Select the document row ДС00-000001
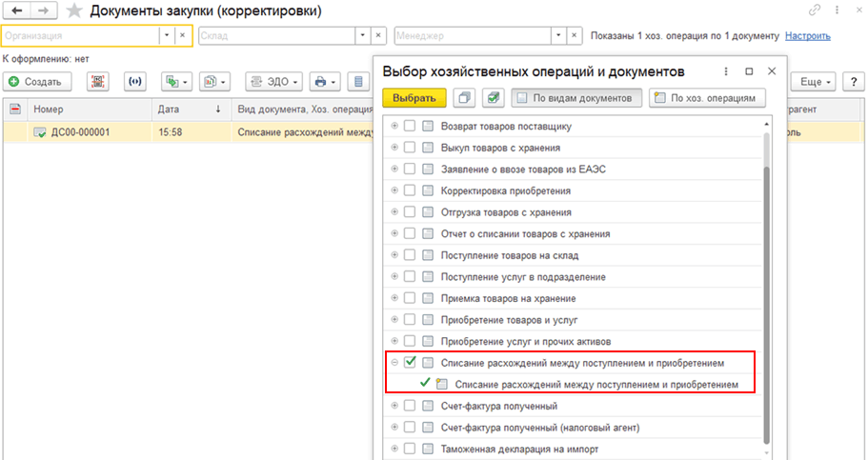The width and height of the screenshot is (868, 460). pyautogui.click(x=189, y=132)
